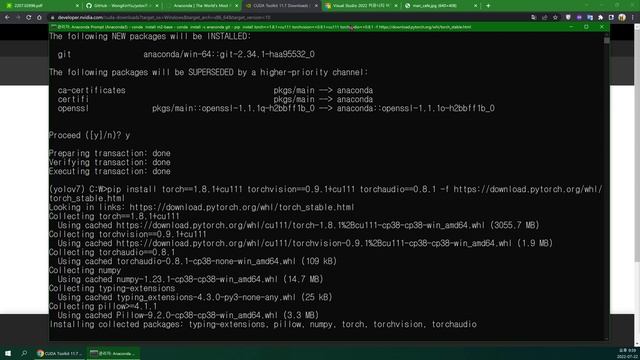Open Windows taskbar search
Image resolution: width=640 pixels, height=360 pixels.
pyautogui.click(x=24, y=353)
